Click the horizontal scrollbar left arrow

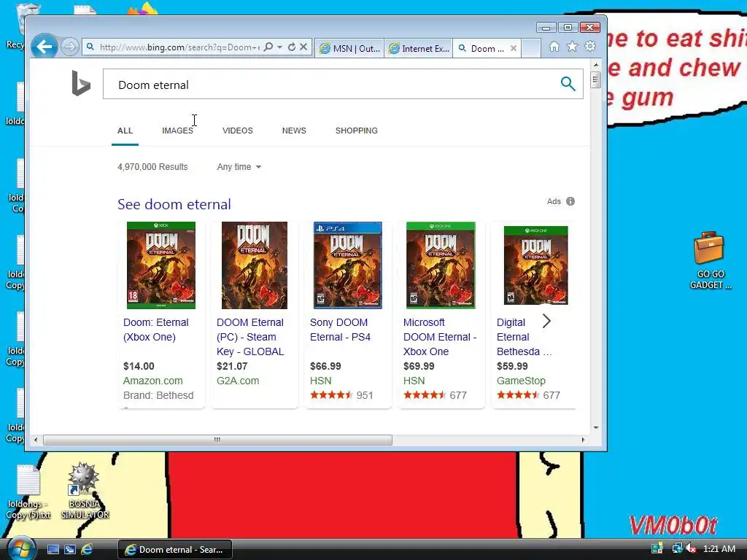(36, 440)
